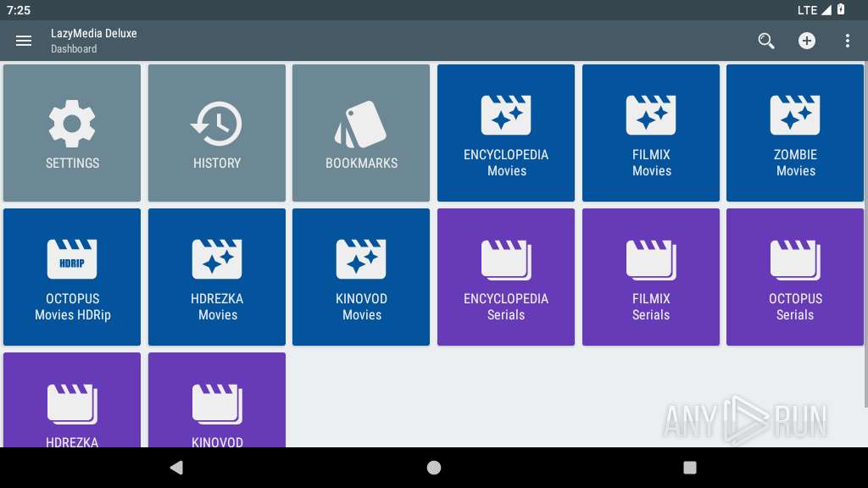Tap the battery status icon
Image resolution: width=868 pixels, height=488 pixels.
(x=841, y=9)
